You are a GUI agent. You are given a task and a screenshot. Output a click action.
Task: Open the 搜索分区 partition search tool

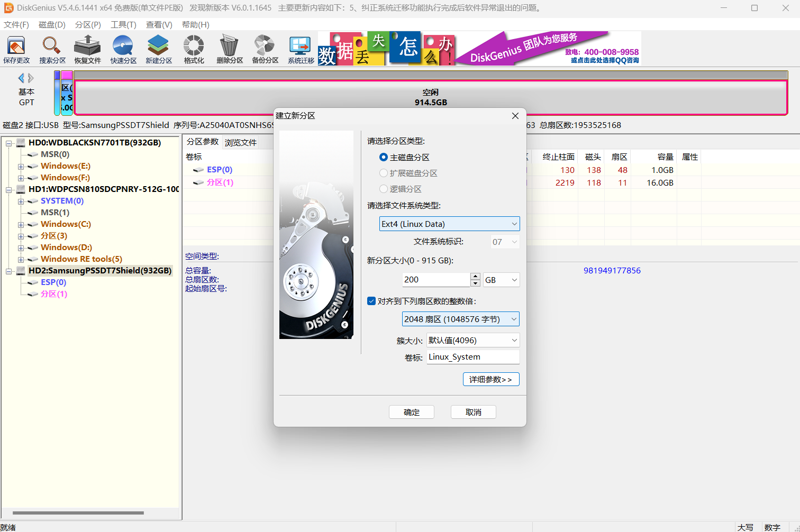[x=51, y=49]
